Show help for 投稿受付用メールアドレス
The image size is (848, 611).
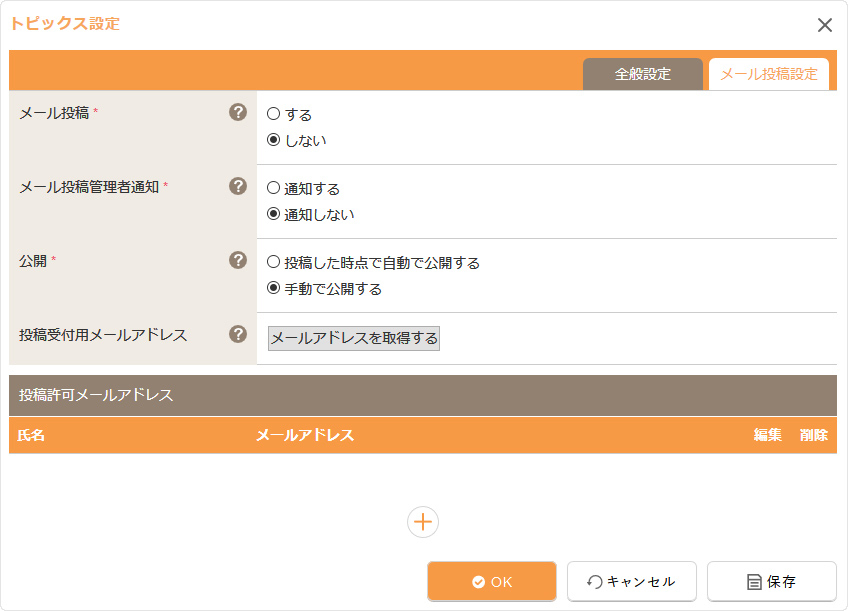238,334
